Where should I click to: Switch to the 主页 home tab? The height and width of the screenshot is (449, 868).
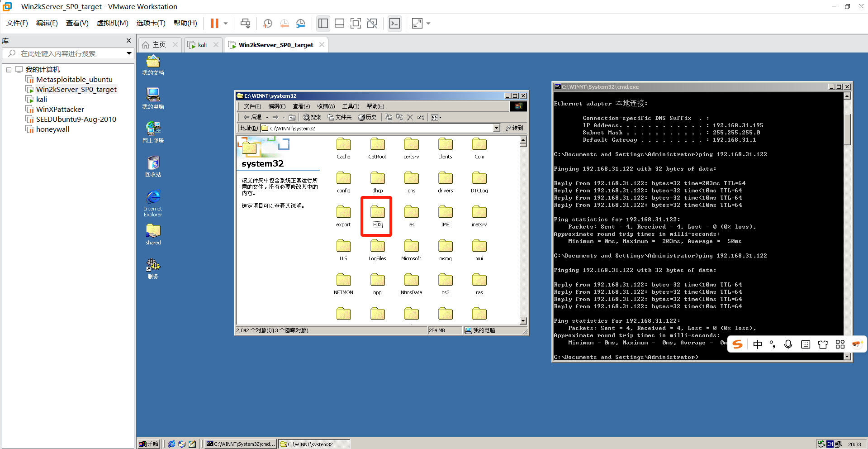[159, 45]
